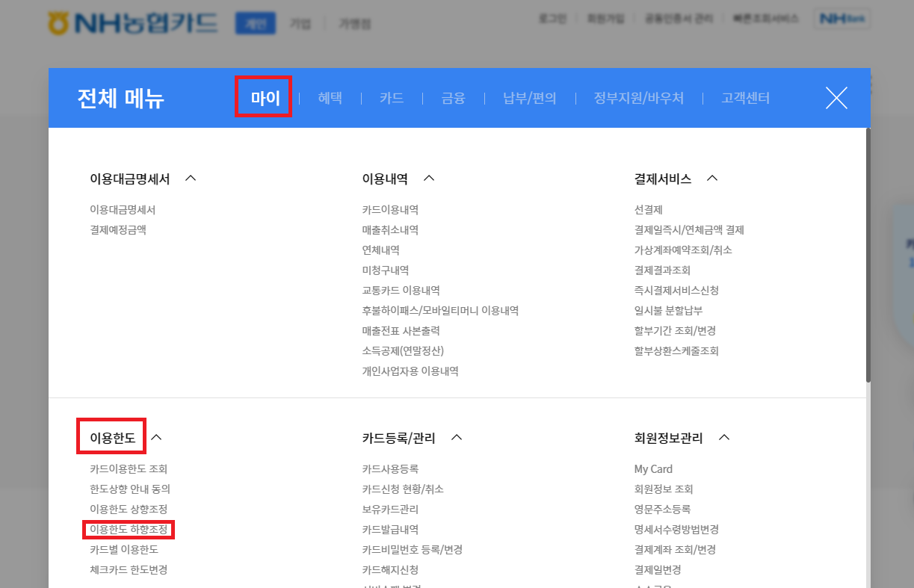Open 회원가입 from the header
Viewport: 914px width, 588px height.
point(605,17)
